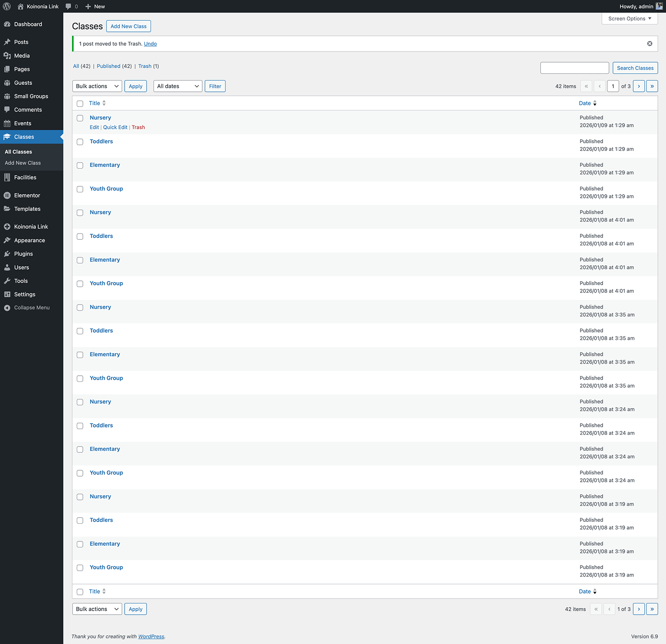Open the top Bulk actions dropdown

97,86
